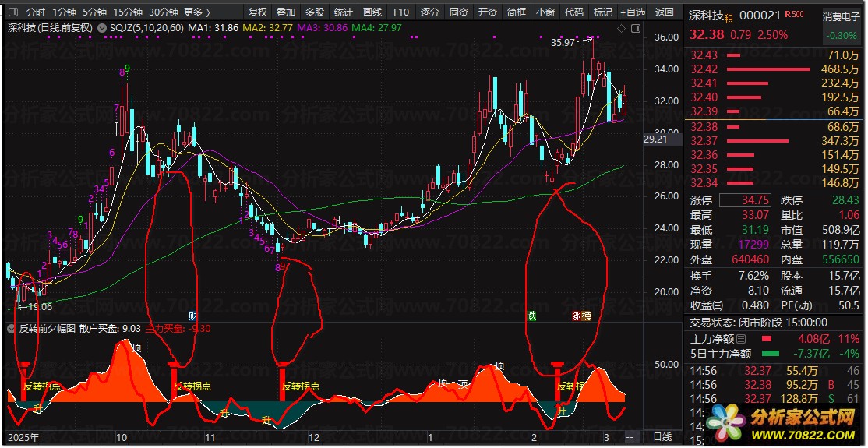Click the 逐分 toolbar button

pos(430,12)
